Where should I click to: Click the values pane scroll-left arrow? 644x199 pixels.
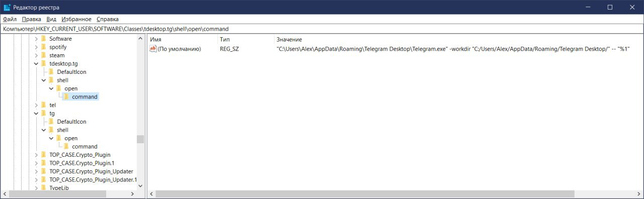[152, 194]
